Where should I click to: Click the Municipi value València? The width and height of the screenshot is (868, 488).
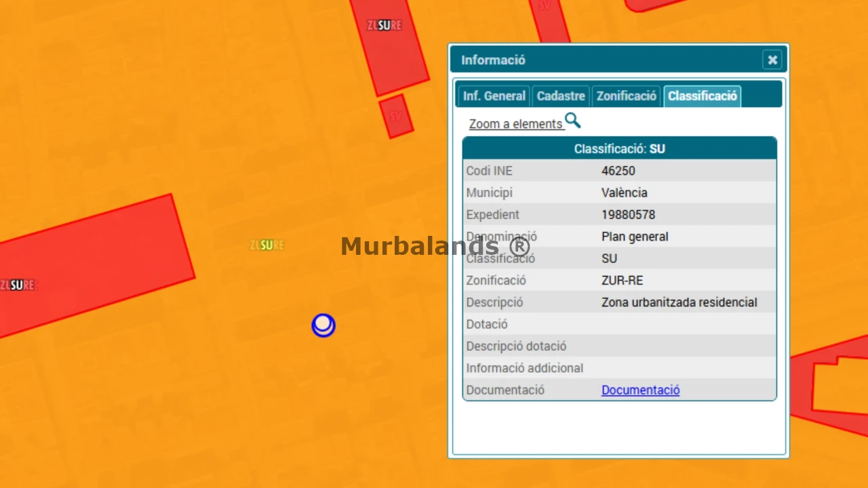coord(625,192)
